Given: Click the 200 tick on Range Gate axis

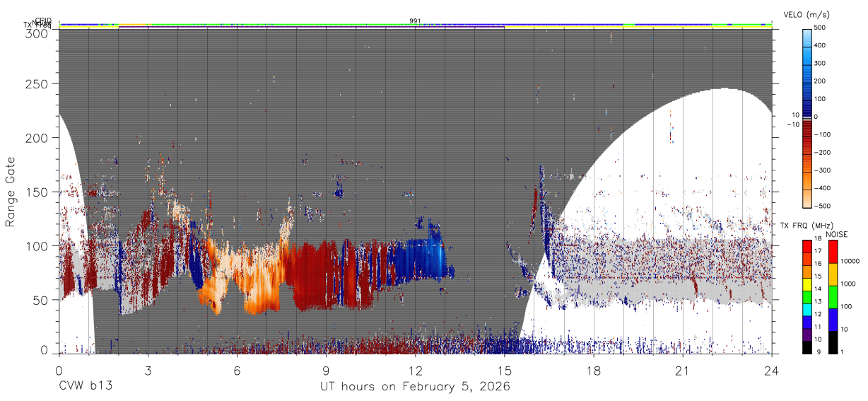Looking at the screenshot, I should [36, 137].
